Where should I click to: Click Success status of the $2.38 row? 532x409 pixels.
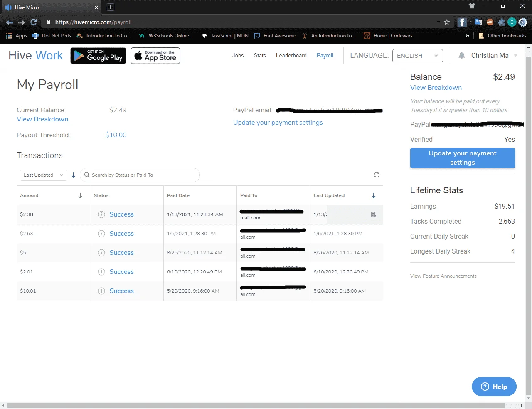tap(121, 214)
